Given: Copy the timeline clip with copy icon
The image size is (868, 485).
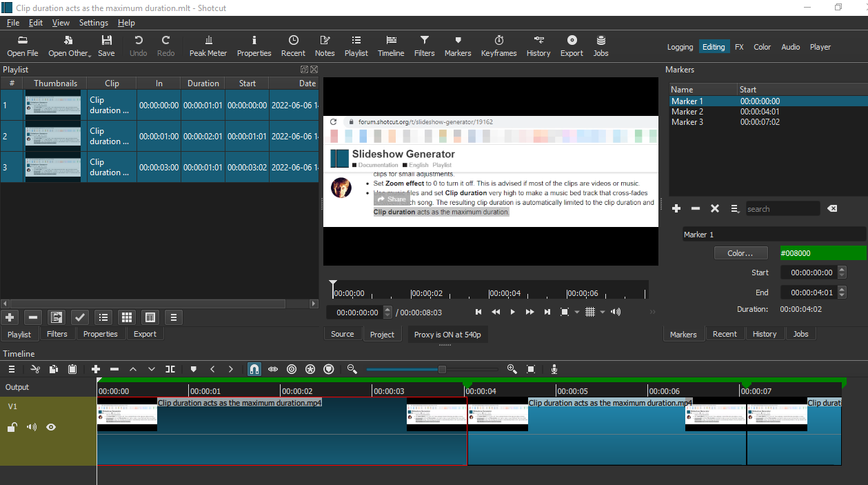Looking at the screenshot, I should [x=54, y=368].
